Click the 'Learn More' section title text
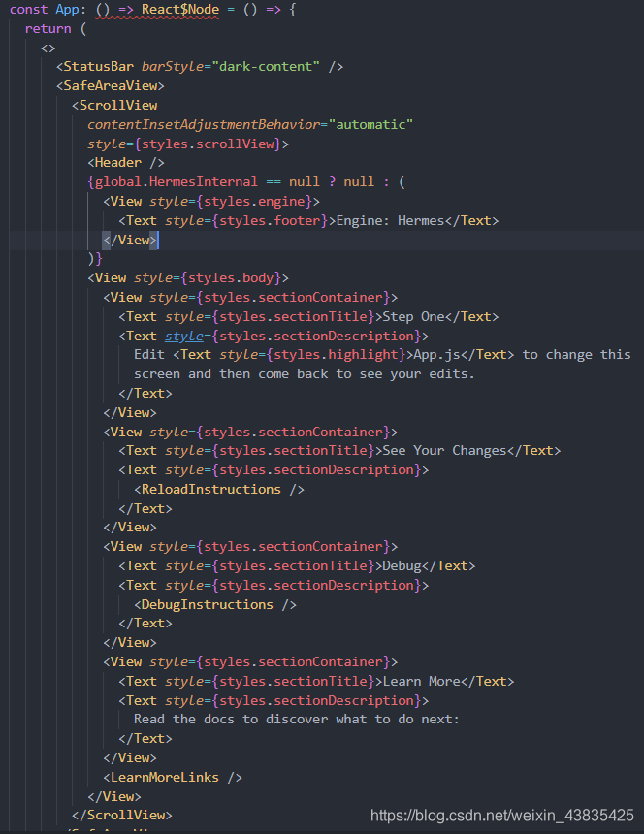 click(x=421, y=682)
